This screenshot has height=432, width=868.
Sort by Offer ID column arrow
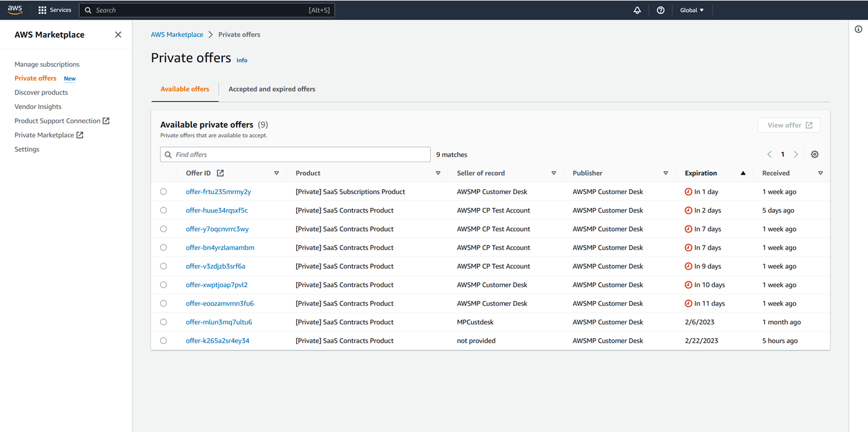(x=277, y=173)
